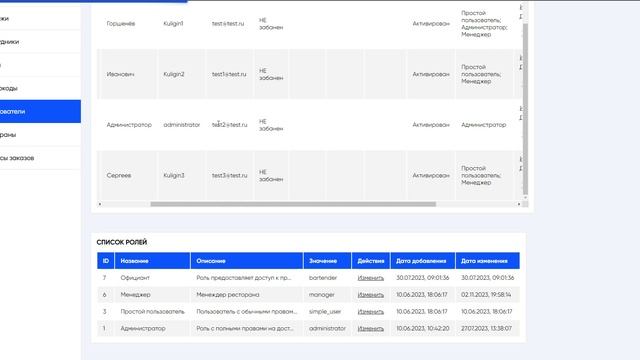This screenshot has width=640, height=360.
Task: Click the description 'Менеджер ресторана'
Action: (x=228, y=295)
